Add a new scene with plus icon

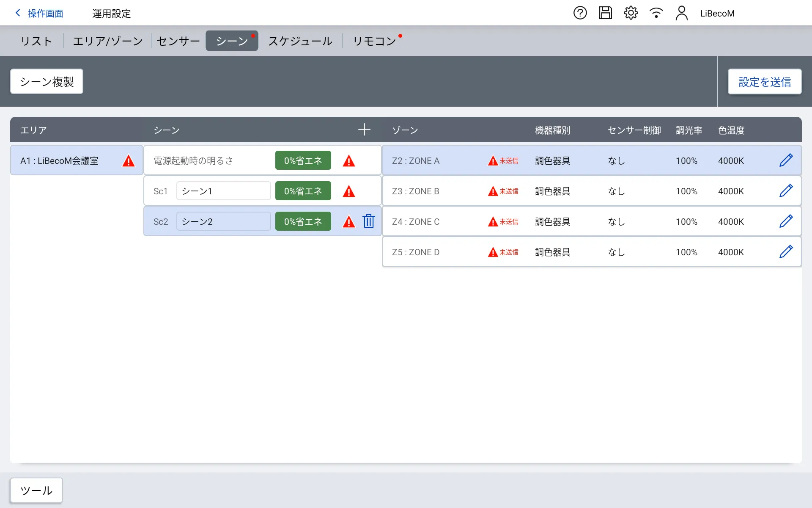pos(364,130)
